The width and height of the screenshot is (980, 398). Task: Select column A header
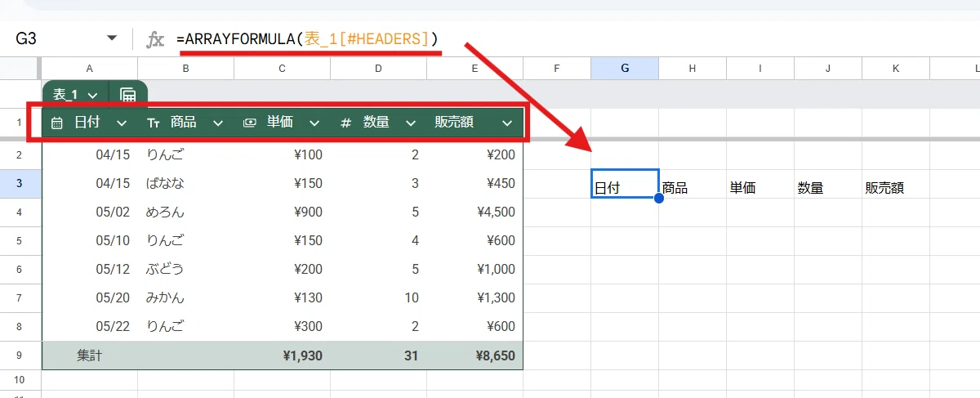[90, 69]
